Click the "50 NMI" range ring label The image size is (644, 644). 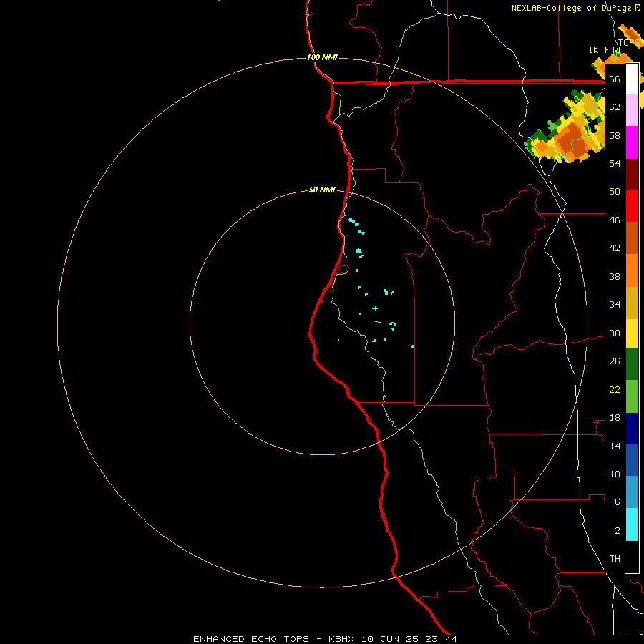322,190
